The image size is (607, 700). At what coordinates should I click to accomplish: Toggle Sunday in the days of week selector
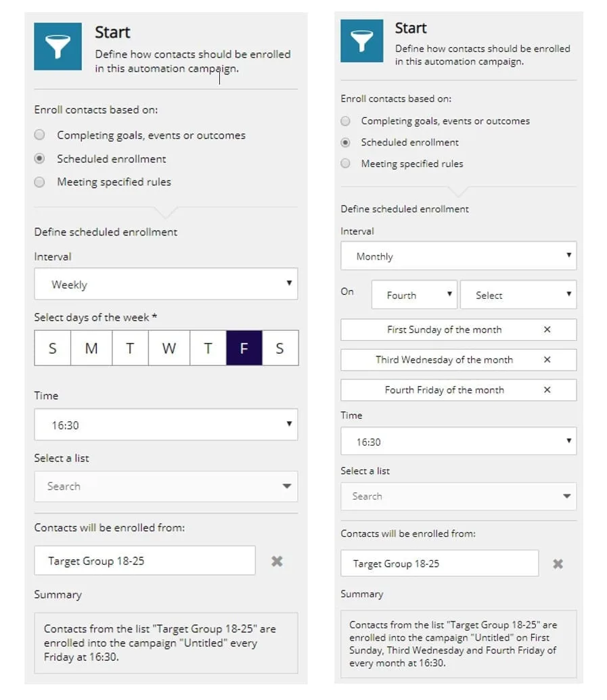(x=52, y=348)
